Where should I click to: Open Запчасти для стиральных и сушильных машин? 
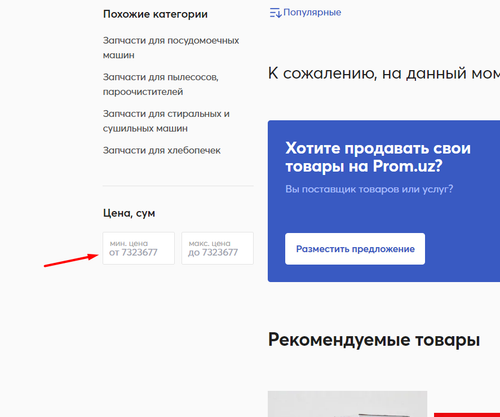[x=166, y=121]
